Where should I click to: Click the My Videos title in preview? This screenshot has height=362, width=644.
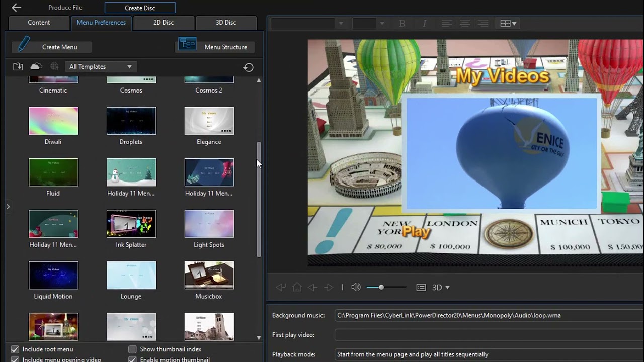[503, 76]
